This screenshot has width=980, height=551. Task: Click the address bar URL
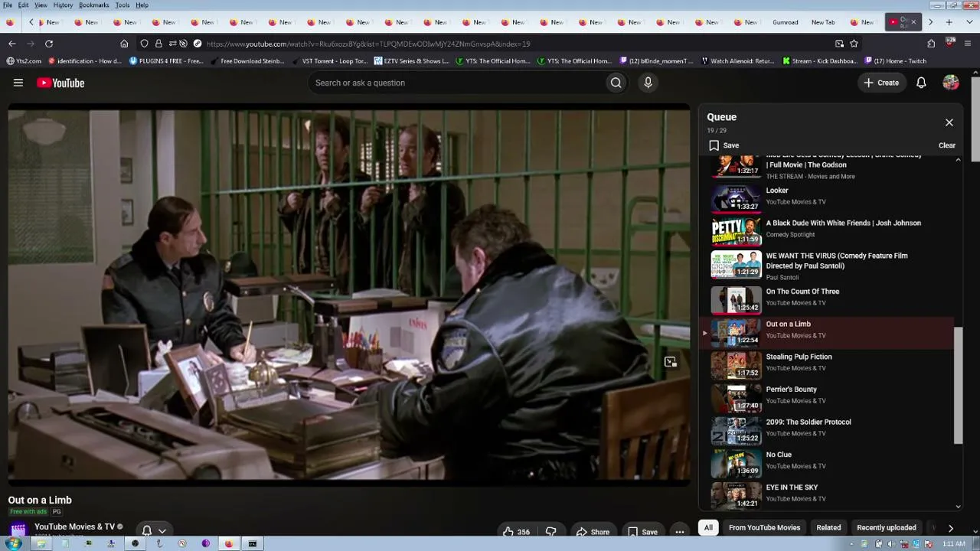click(368, 44)
